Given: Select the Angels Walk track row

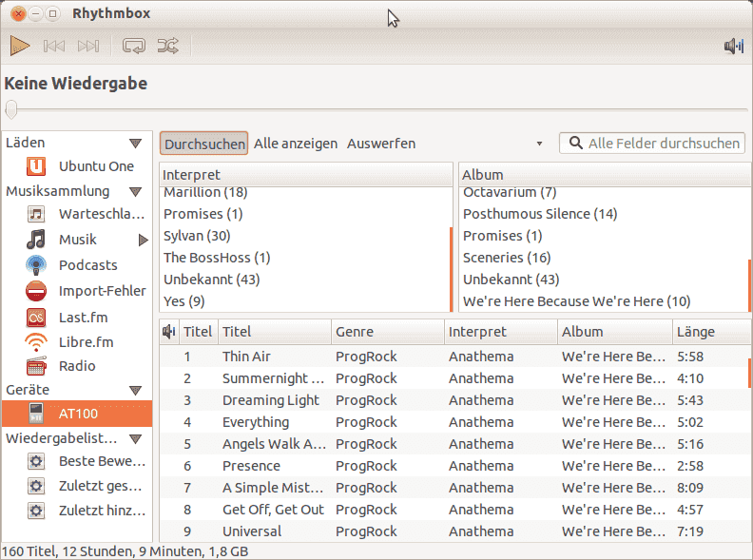Looking at the screenshot, I should tap(454, 444).
